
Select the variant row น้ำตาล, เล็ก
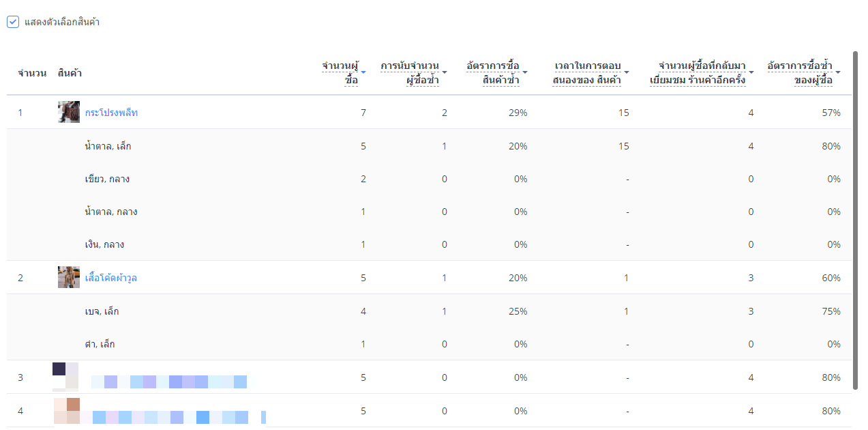click(430, 146)
